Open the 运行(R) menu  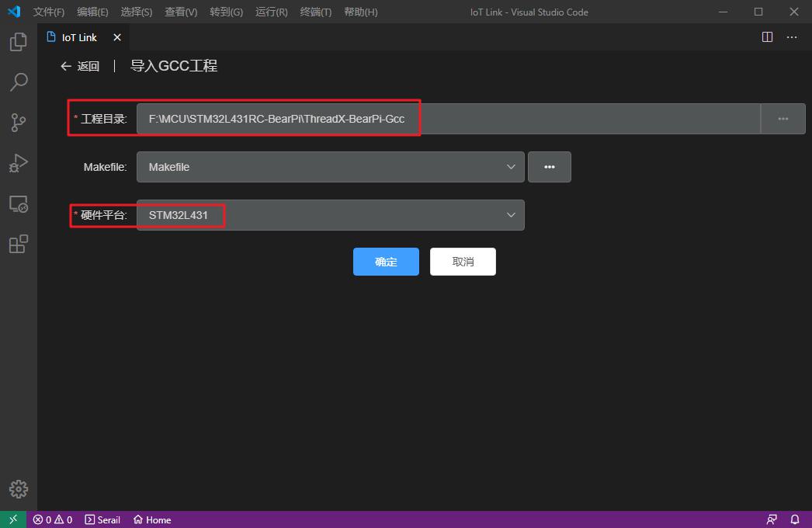pos(272,12)
